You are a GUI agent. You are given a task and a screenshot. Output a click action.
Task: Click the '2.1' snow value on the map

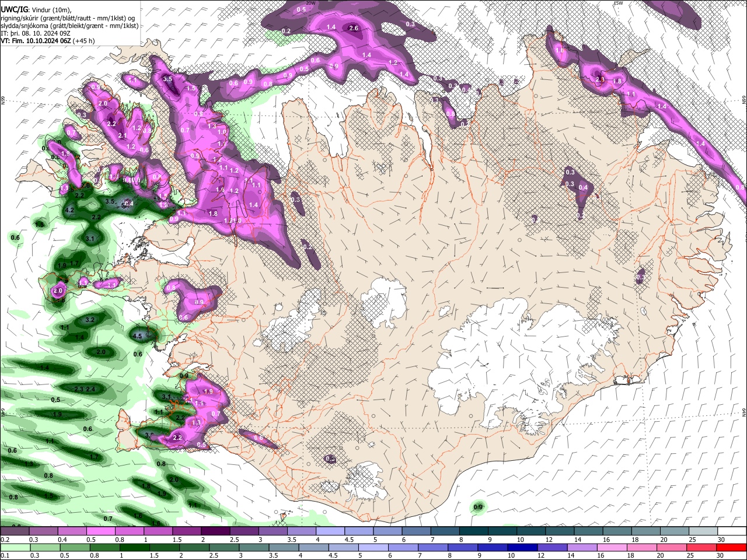click(123, 135)
